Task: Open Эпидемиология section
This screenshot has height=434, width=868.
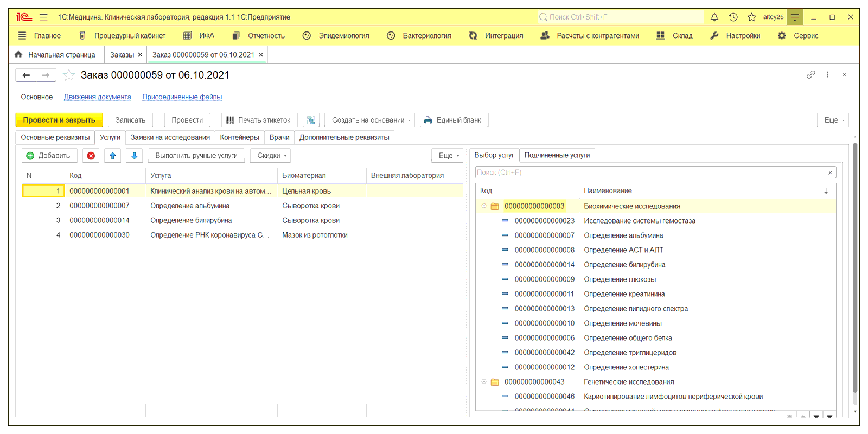Action: point(336,35)
